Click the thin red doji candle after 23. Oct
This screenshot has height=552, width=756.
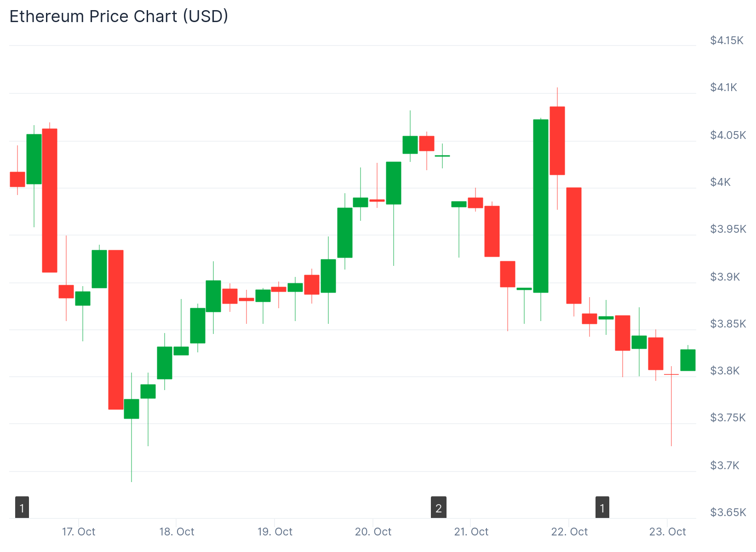[671, 374]
